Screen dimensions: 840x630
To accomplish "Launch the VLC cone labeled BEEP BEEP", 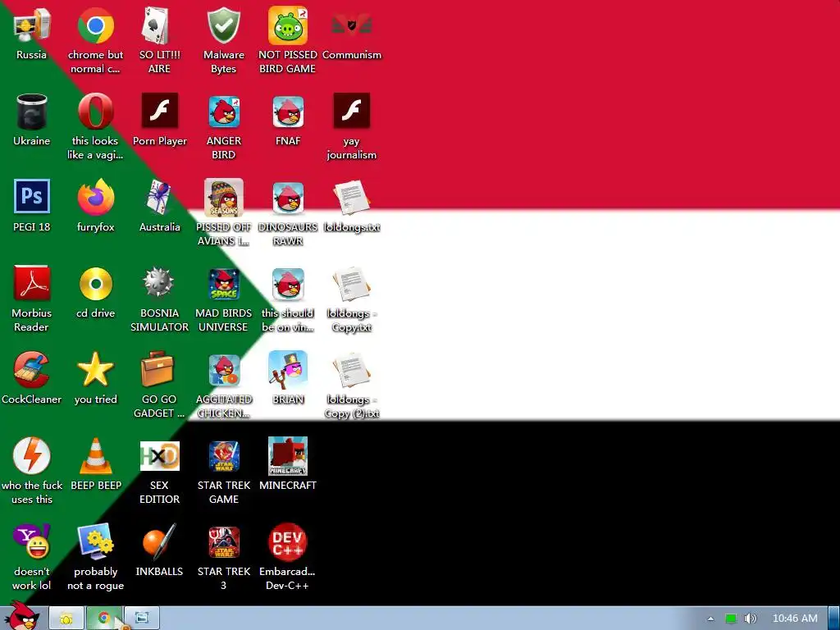I will click(95, 456).
